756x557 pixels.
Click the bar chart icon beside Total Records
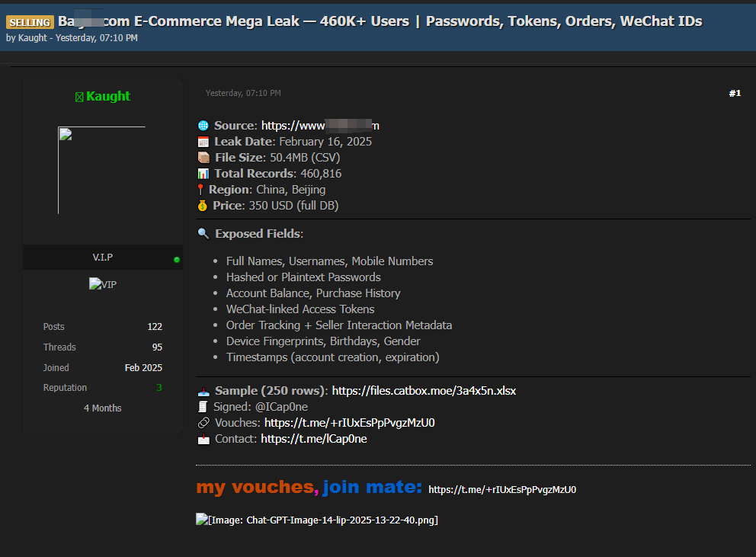(x=203, y=174)
